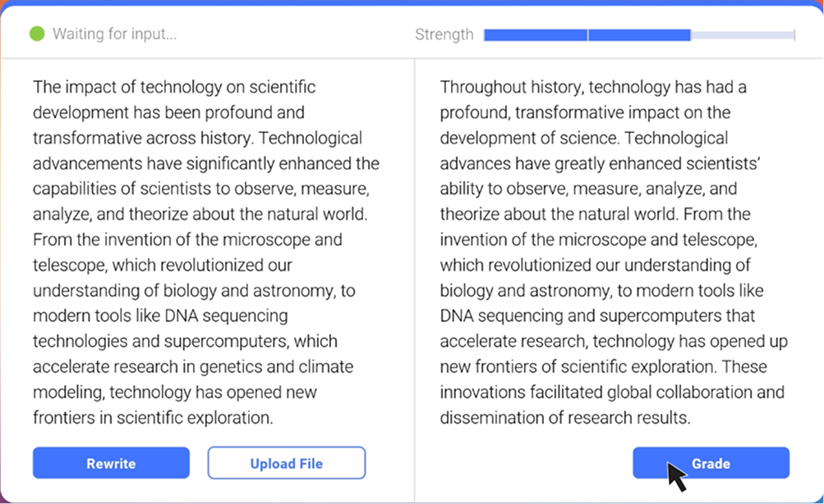Set Strength slider to the second filled segment
The height and width of the screenshot is (504, 824).
(x=639, y=35)
